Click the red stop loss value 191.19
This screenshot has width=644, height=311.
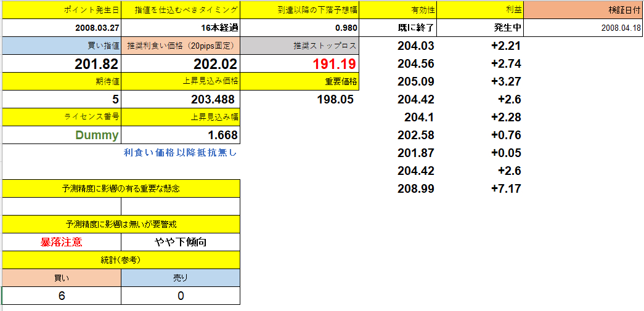click(x=300, y=63)
